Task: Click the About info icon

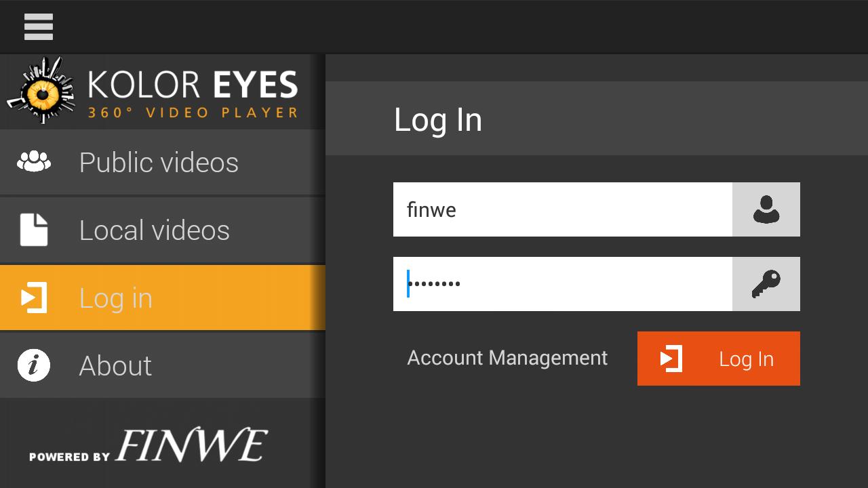Action: [34, 365]
